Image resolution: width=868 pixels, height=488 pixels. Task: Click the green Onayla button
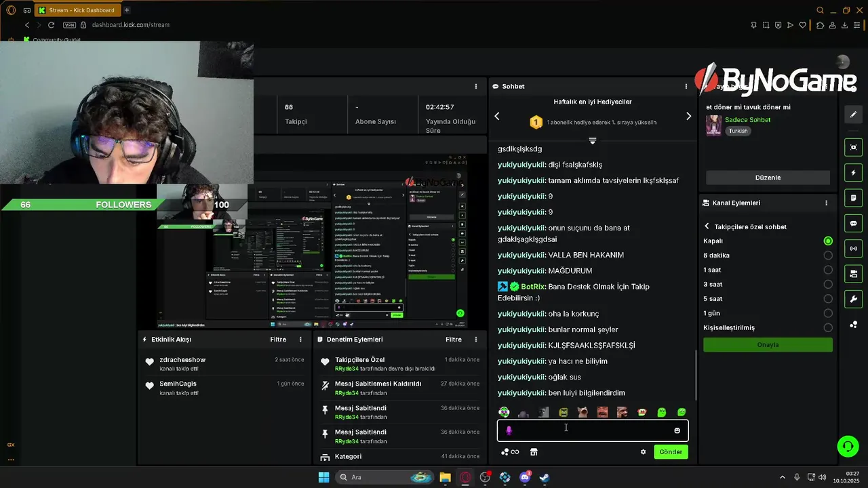tap(768, 344)
